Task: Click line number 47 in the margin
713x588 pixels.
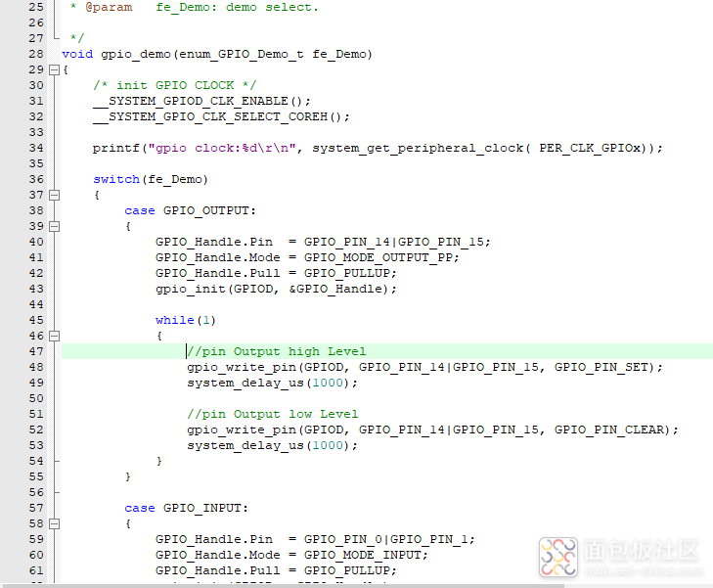Action: coord(35,351)
